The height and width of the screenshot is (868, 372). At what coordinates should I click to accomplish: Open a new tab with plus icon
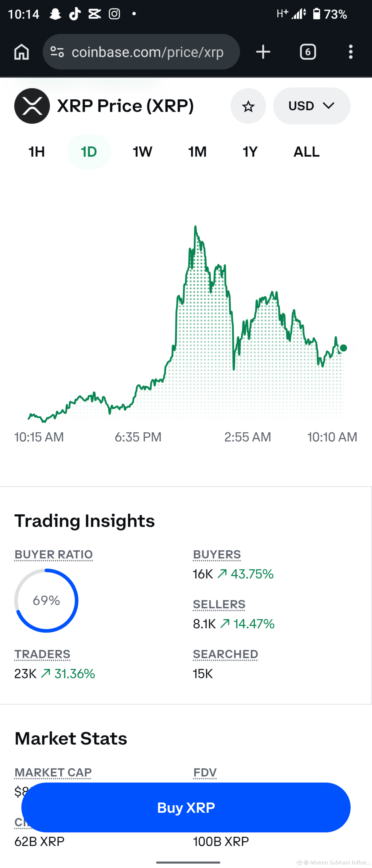tap(263, 52)
